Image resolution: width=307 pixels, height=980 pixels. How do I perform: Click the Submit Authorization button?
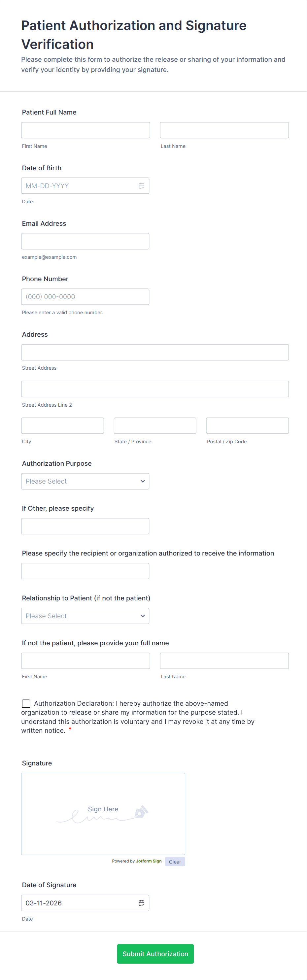(155, 954)
